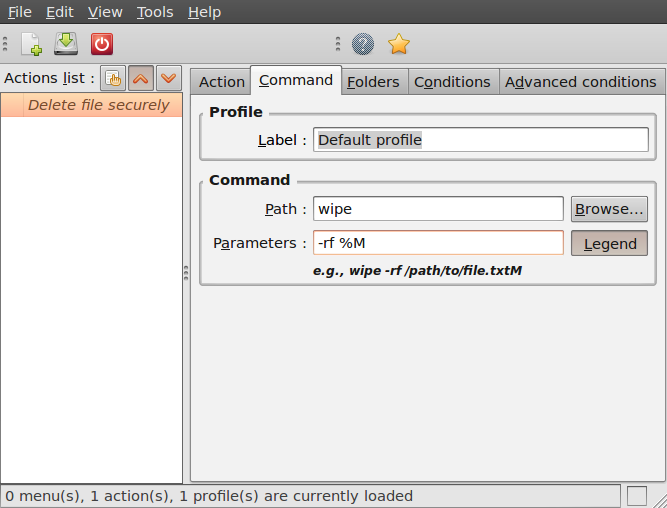This screenshot has height=508, width=667.
Task: Open the Folders tab
Action: 373,82
